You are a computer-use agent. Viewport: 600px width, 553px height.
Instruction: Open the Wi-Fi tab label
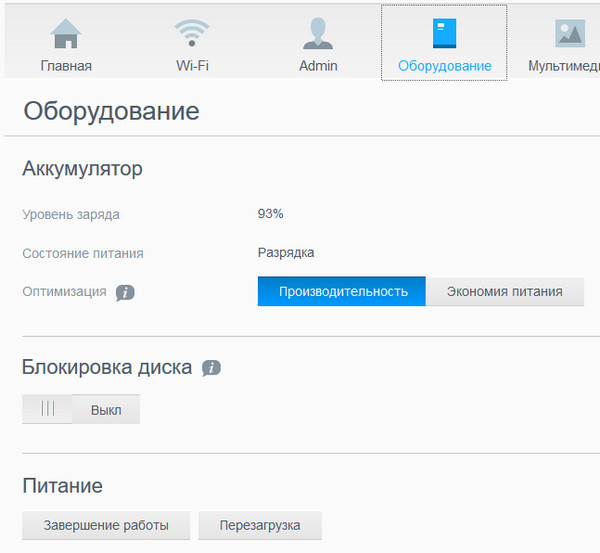(192, 66)
